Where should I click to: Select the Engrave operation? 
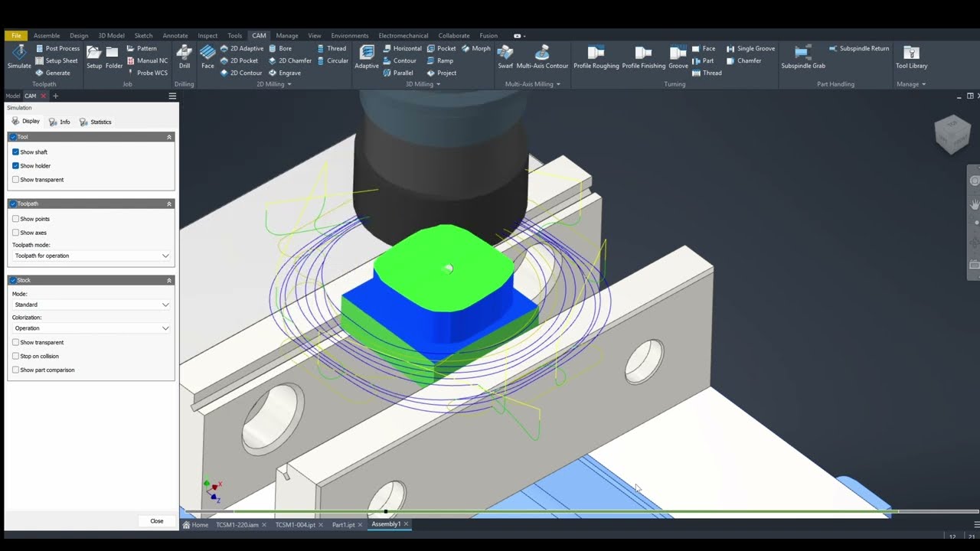click(x=284, y=73)
